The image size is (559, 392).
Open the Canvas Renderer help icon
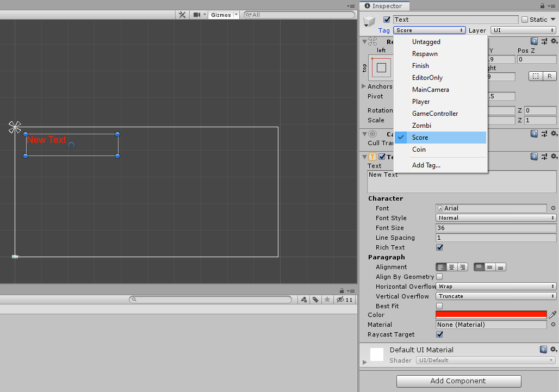pos(534,134)
